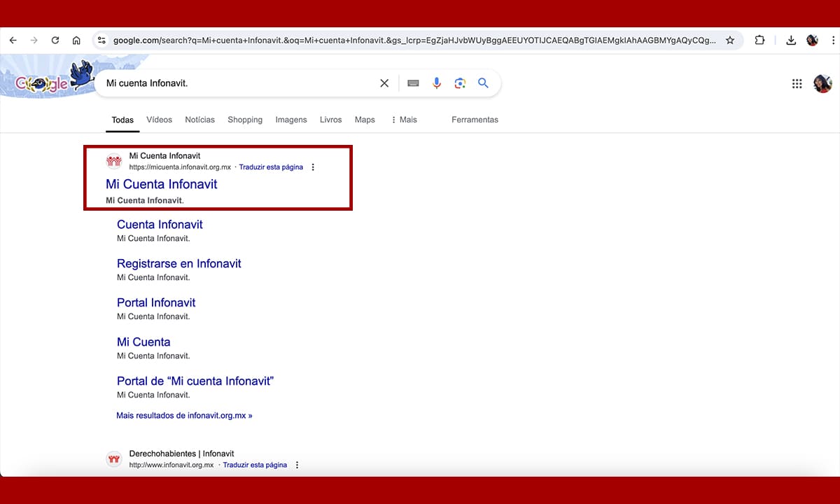Open the on-screen keyboard icon
This screenshot has height=504, width=840.
[413, 83]
